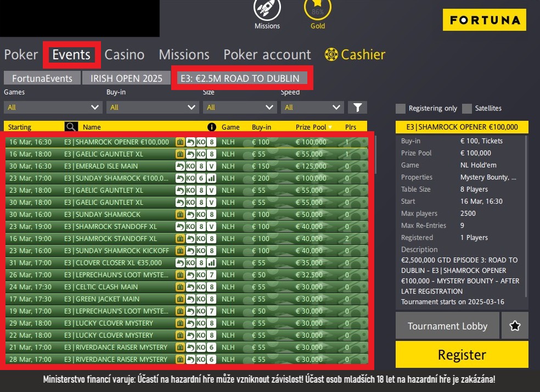Open tournament name search magnifier
540x392 pixels.
71,127
